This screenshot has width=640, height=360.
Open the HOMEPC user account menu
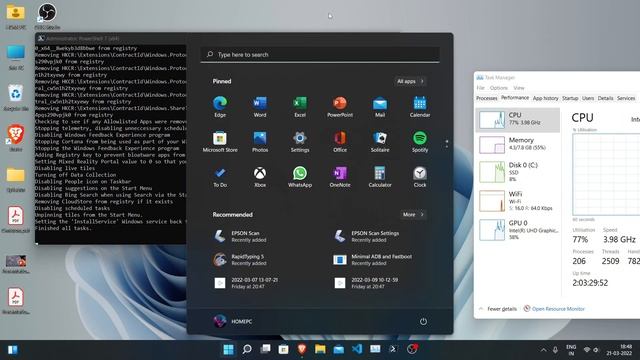[233, 321]
